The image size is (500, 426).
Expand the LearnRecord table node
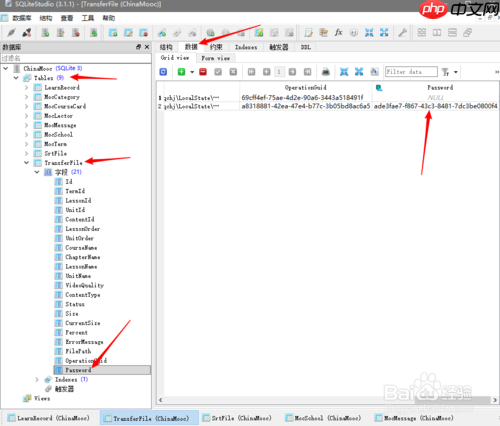click(27, 87)
